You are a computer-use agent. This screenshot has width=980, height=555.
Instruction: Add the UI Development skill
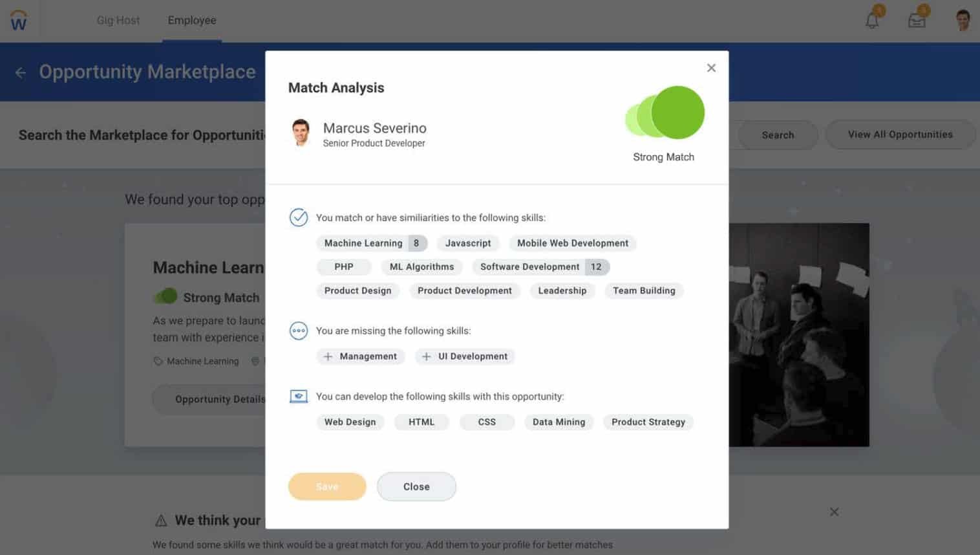point(464,356)
